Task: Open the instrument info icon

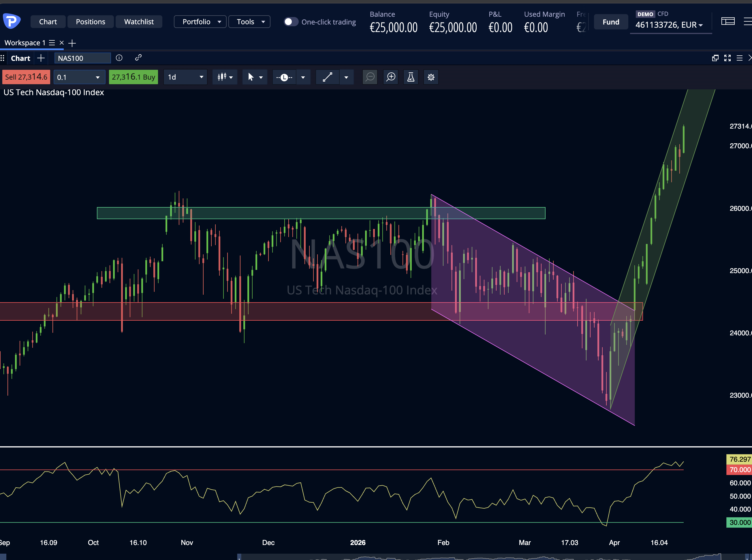Action: 119,58
